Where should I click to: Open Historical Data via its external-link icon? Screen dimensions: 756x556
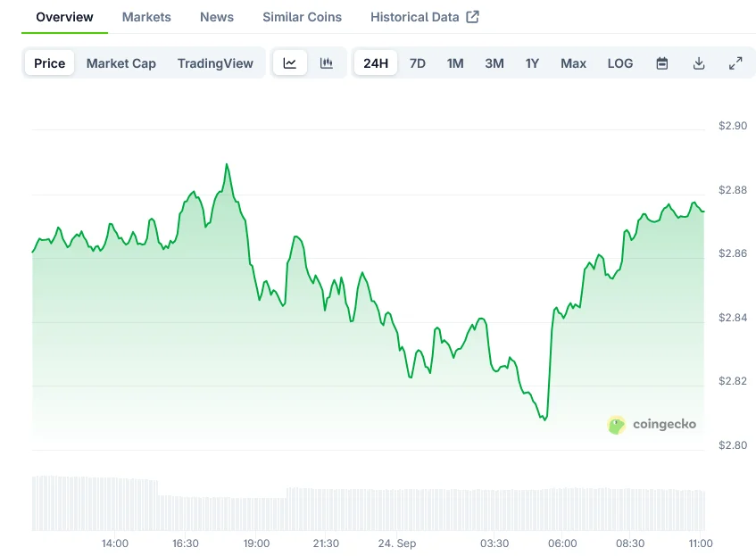pos(474,16)
